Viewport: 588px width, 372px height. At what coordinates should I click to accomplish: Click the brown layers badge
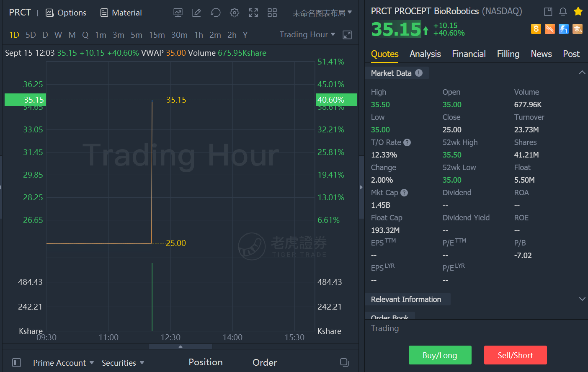(x=578, y=29)
